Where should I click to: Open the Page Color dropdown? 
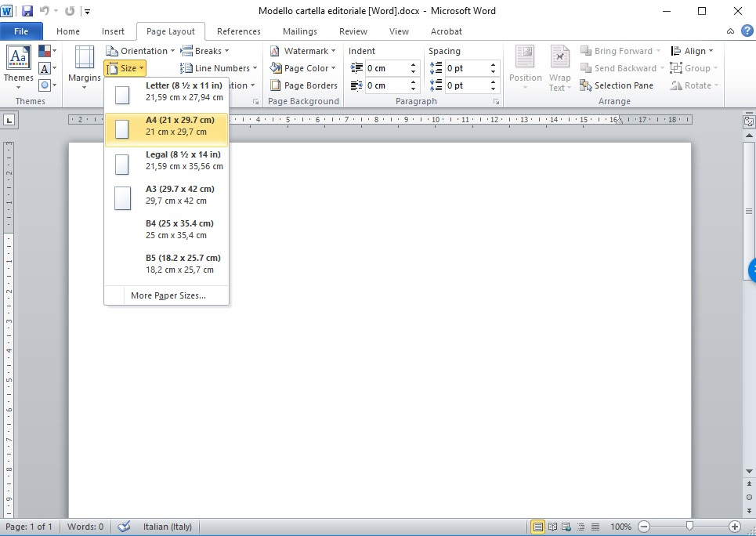pyautogui.click(x=302, y=68)
